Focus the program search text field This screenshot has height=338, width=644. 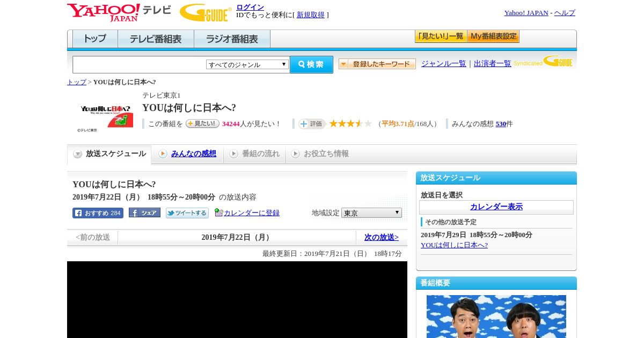click(x=139, y=64)
